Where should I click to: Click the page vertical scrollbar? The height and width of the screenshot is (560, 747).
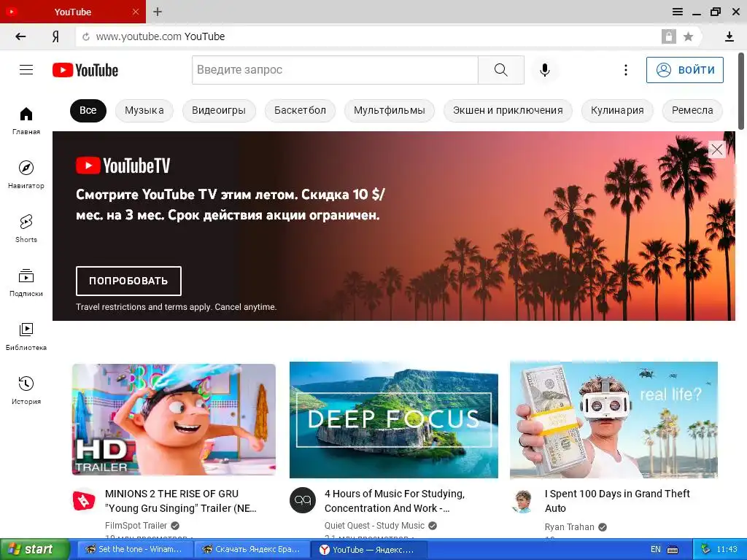tap(741, 90)
